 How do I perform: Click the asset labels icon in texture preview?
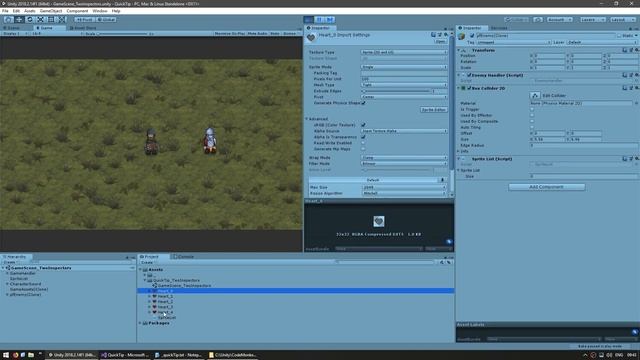click(x=449, y=242)
